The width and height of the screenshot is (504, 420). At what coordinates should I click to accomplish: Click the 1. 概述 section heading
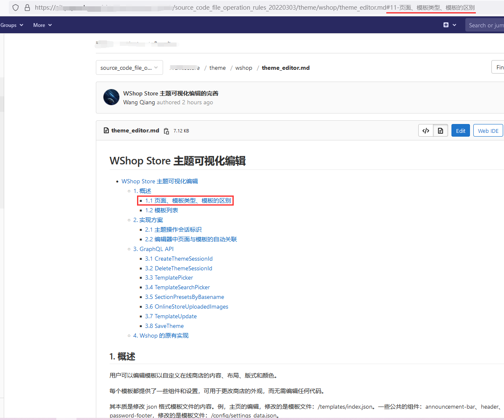click(x=122, y=357)
